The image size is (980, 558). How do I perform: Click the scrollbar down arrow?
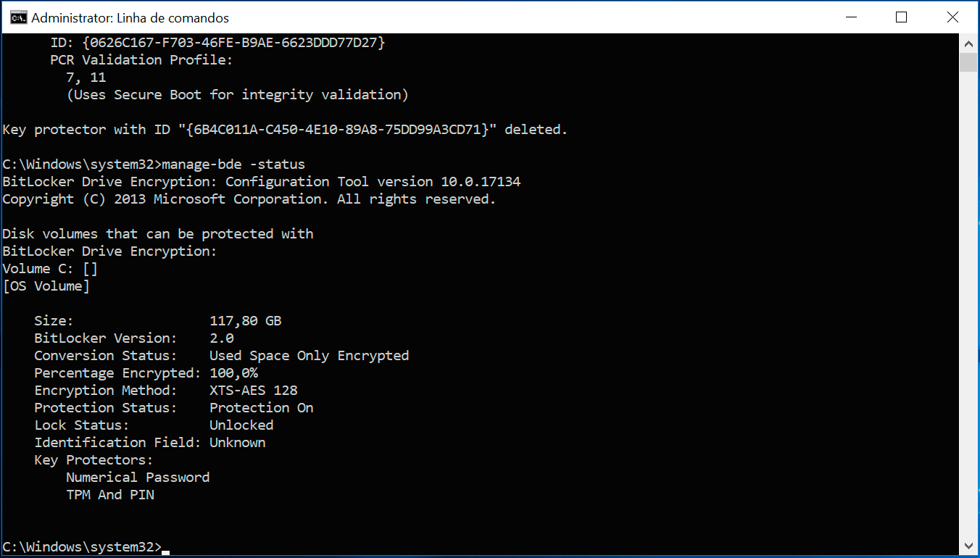click(x=968, y=546)
